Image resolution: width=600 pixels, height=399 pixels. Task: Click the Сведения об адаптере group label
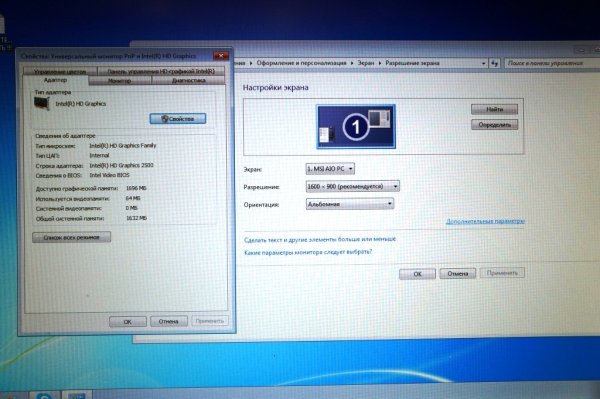click(65, 136)
